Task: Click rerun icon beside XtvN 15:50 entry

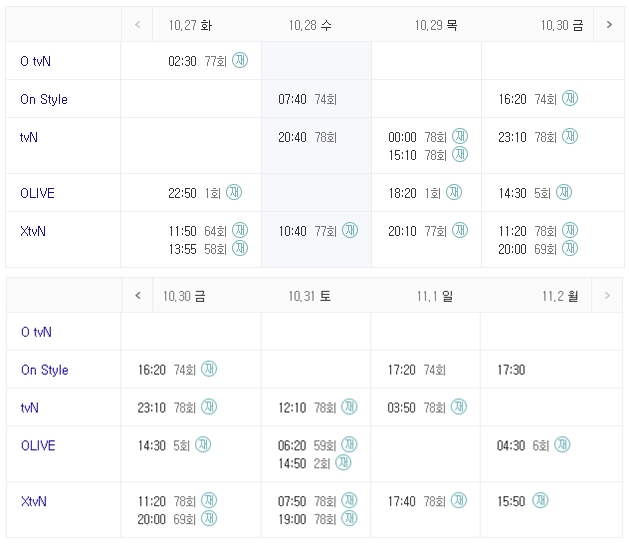Action: coord(541,500)
